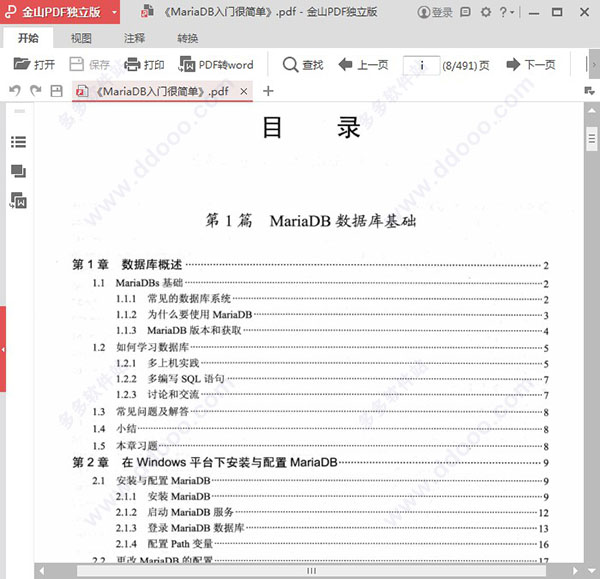
Task: Click the 登录 login button
Action: tap(435, 12)
